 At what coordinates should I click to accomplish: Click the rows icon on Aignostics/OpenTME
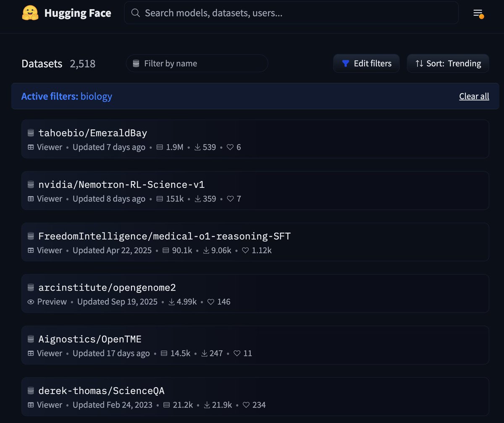pos(164,354)
